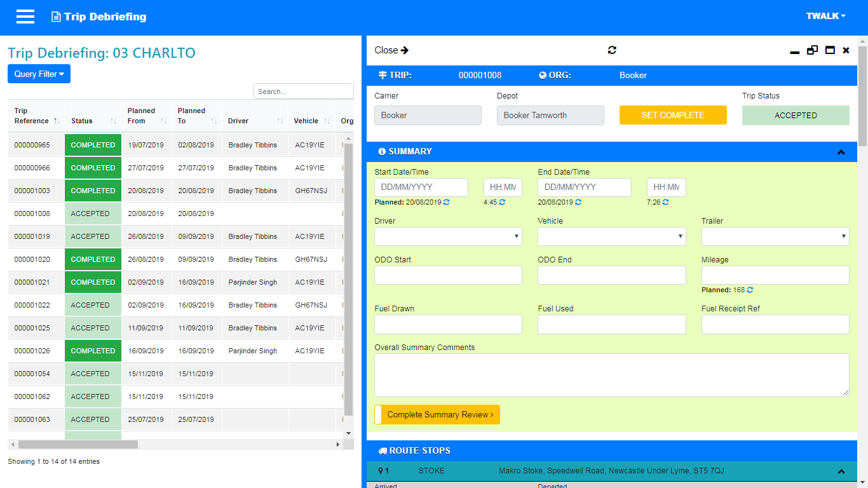Click the SET COMPLETE button

(673, 115)
